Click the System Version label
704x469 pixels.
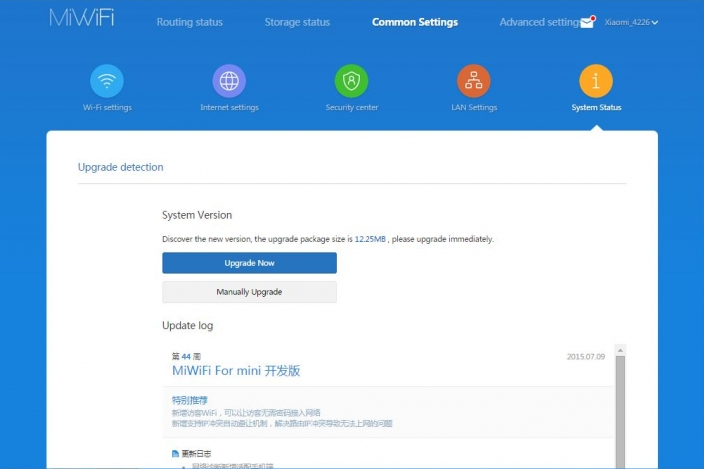click(197, 215)
